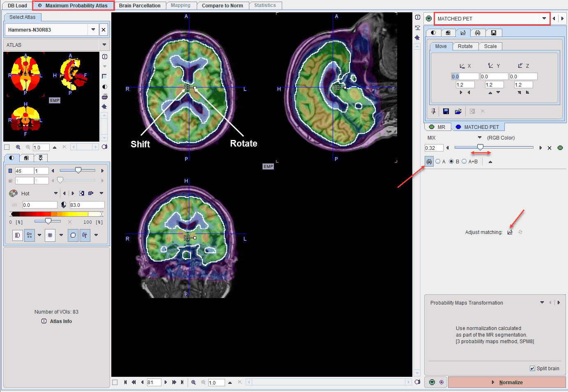The image size is (568, 392).
Task: Open the MIX fusion mode dropdown
Action: 480,138
